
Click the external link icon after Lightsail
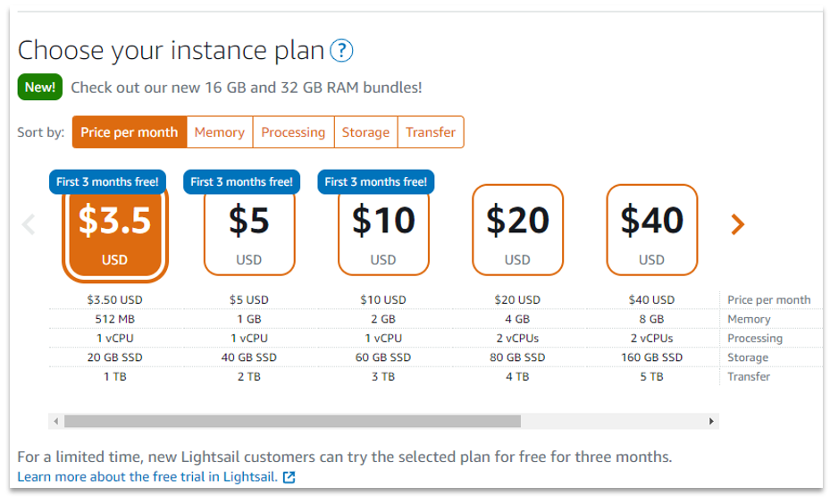(289, 477)
